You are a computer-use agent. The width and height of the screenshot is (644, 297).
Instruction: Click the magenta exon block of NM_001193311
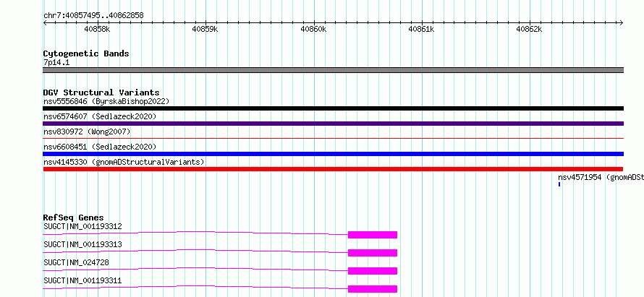373,289
